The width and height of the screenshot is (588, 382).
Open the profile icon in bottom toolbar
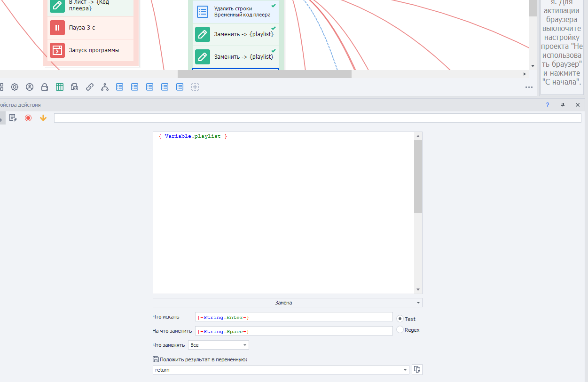[30, 87]
